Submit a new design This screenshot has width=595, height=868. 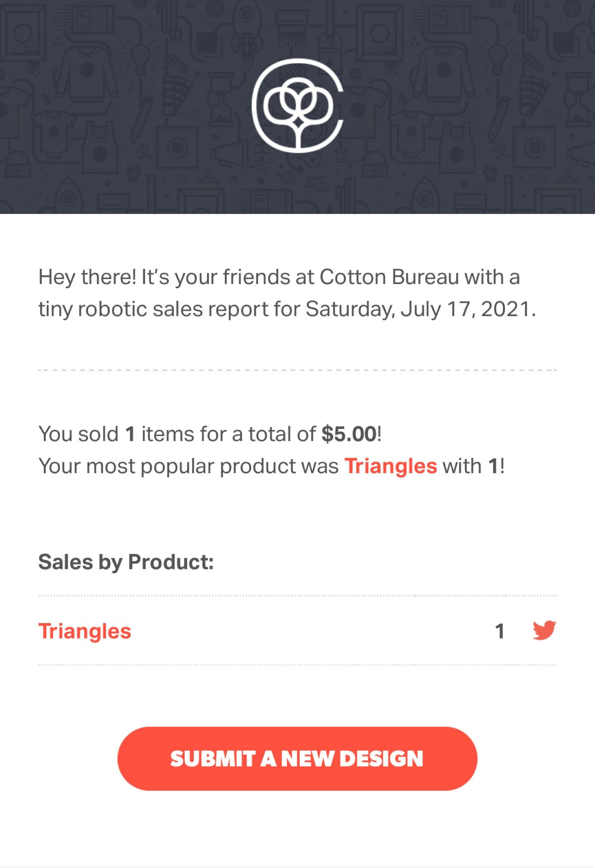pyautogui.click(x=297, y=759)
